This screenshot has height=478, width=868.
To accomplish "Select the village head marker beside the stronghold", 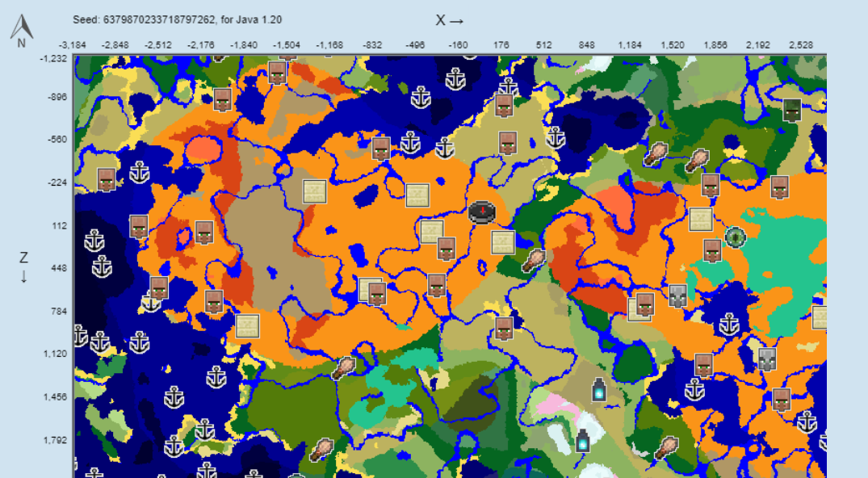I will click(x=711, y=250).
